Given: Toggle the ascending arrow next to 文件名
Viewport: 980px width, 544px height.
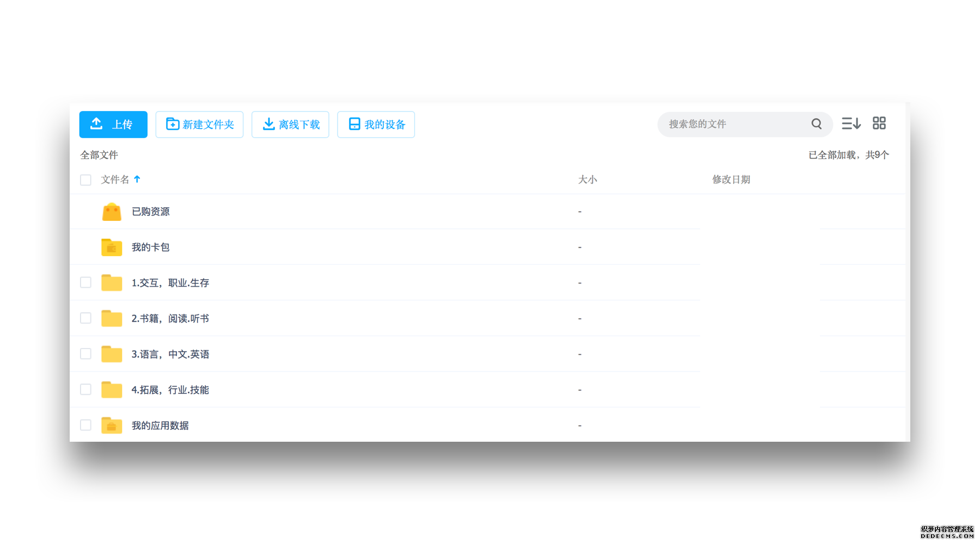Looking at the screenshot, I should coord(137,179).
